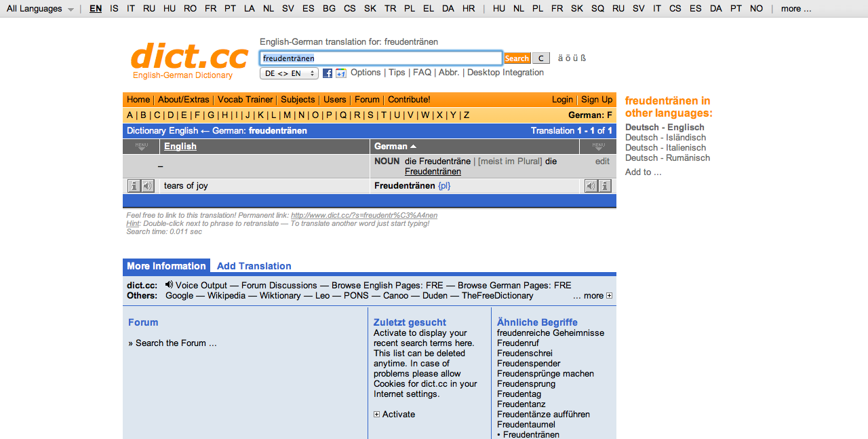Open similar term Freudenschrei
The width and height of the screenshot is (868, 439).
pos(525,354)
